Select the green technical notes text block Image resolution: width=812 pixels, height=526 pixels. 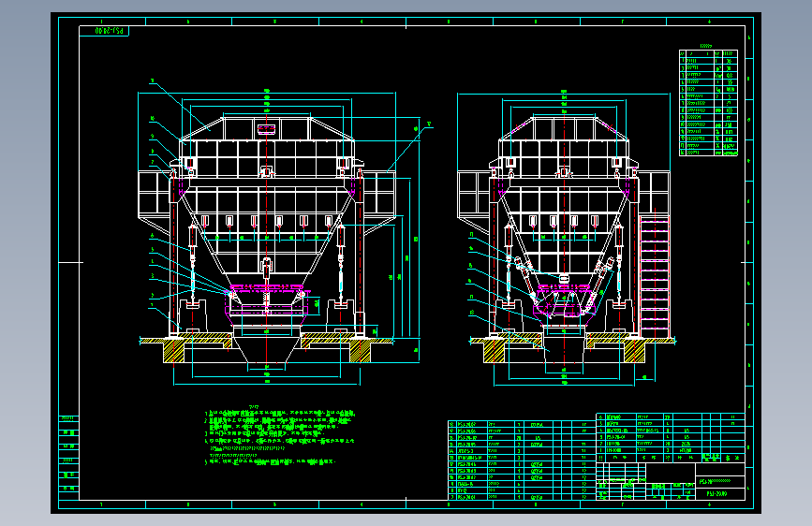(280, 436)
